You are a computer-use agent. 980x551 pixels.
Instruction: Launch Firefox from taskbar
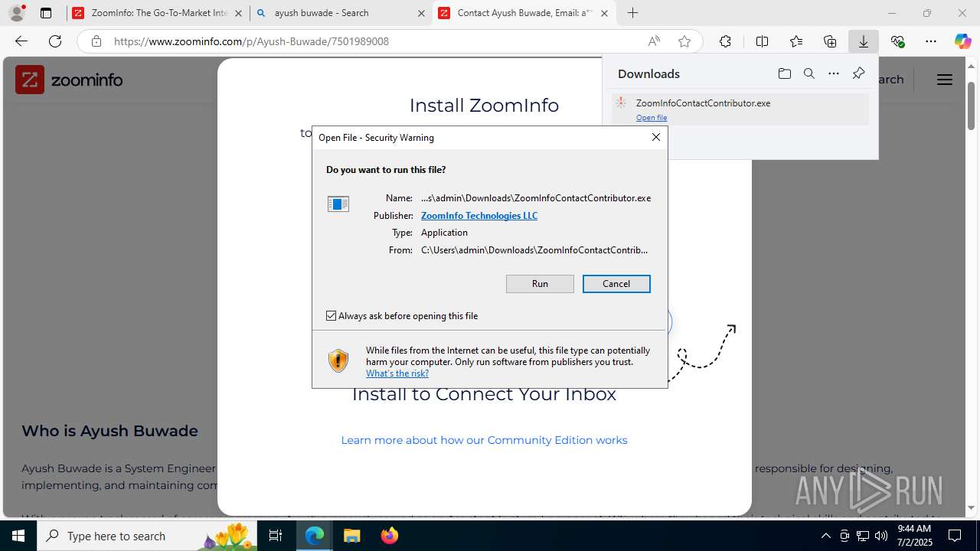coord(389,536)
